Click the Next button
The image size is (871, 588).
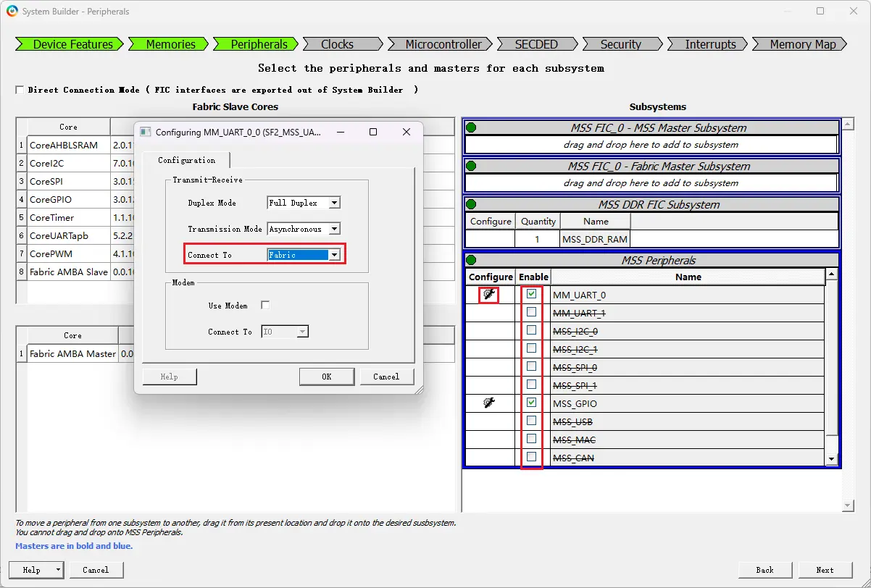[824, 570]
